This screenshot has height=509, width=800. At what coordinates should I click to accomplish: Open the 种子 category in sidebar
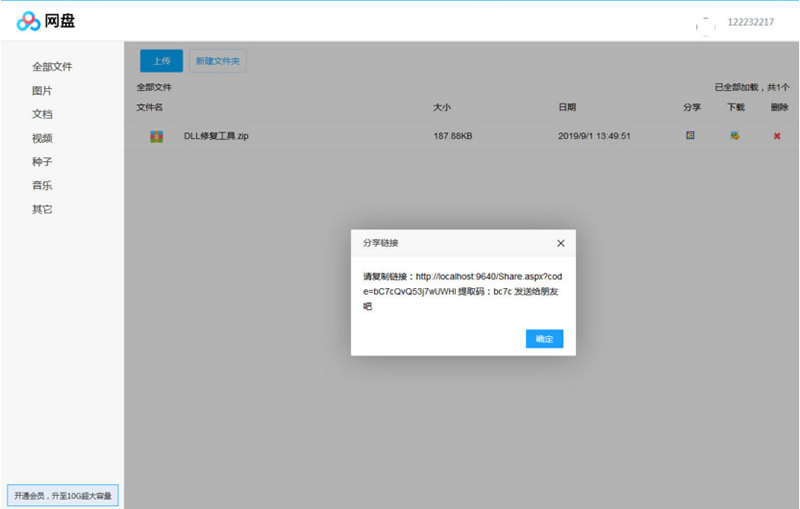[42, 161]
